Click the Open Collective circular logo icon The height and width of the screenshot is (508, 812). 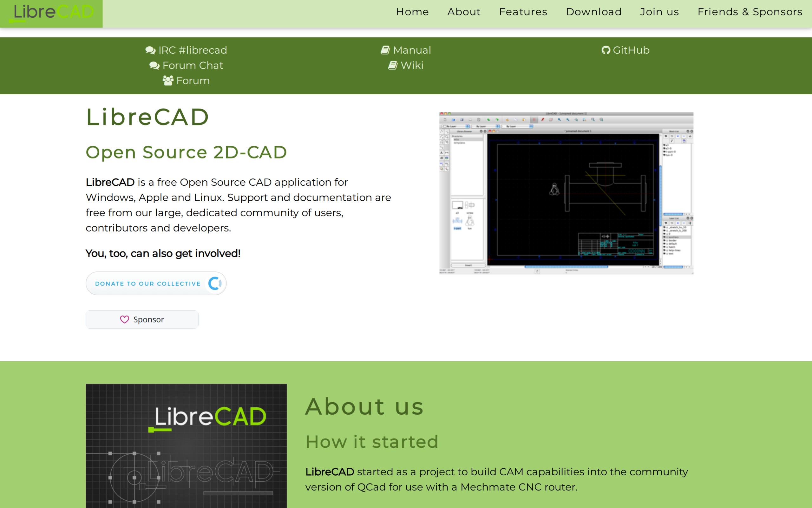click(215, 283)
